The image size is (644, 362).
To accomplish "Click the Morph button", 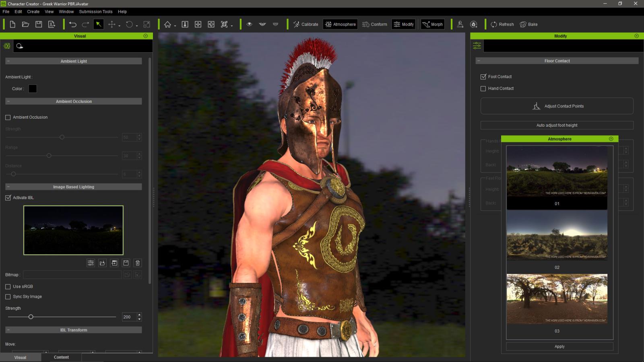I will pos(433,24).
